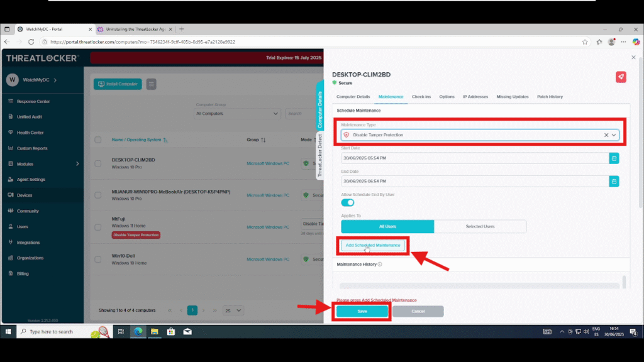
Task: Open Community in the sidebar
Action: click(x=28, y=211)
